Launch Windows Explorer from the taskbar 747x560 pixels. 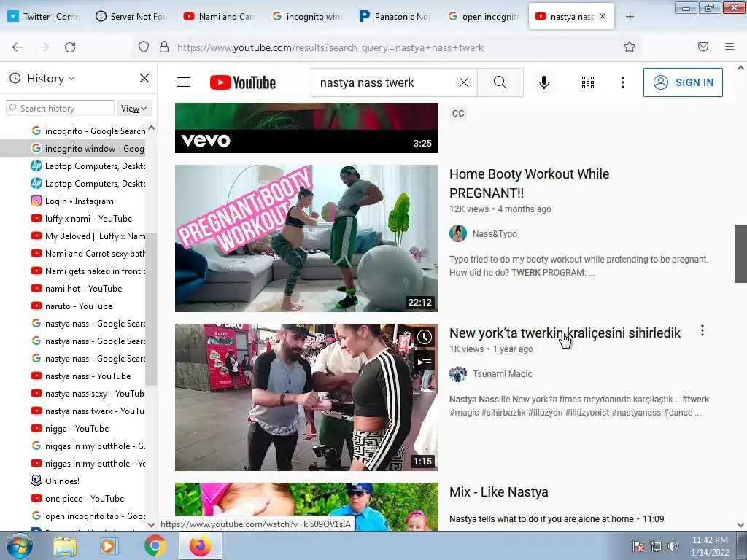[65, 546]
